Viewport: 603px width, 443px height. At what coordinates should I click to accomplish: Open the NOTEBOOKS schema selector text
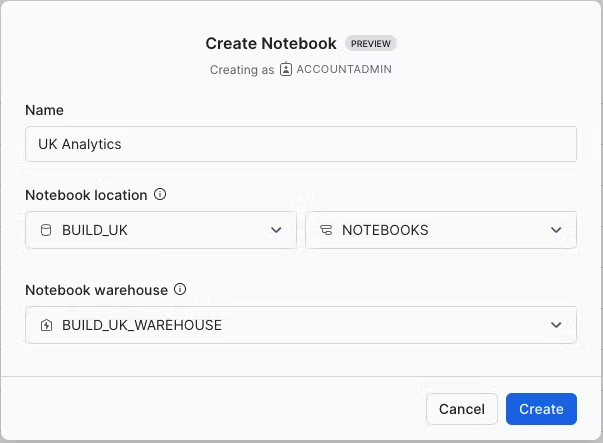pyautogui.click(x=385, y=230)
